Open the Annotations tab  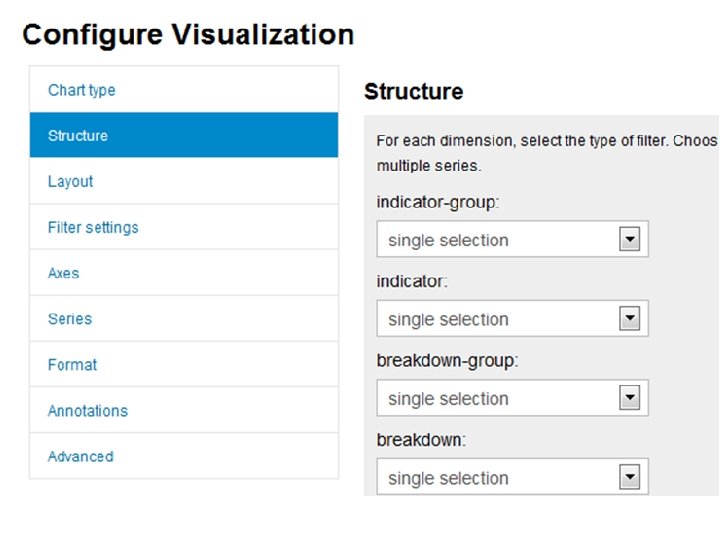pyautogui.click(x=88, y=411)
